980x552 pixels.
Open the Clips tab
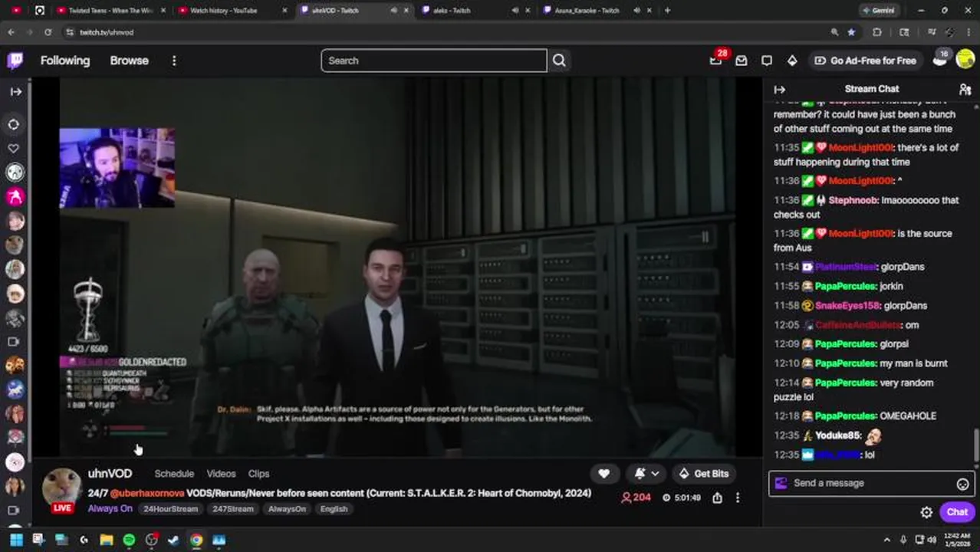(258, 474)
